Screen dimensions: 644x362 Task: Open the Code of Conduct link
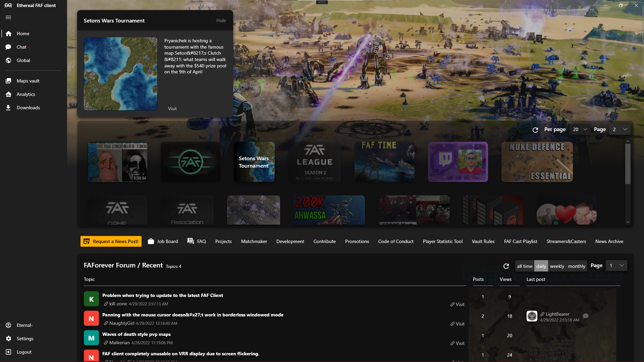pyautogui.click(x=396, y=241)
